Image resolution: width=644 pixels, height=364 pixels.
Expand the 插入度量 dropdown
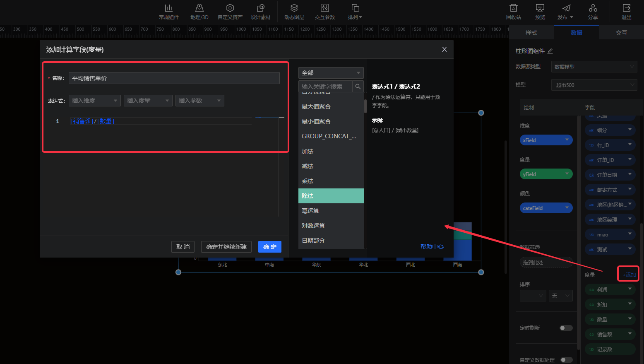pyautogui.click(x=148, y=101)
